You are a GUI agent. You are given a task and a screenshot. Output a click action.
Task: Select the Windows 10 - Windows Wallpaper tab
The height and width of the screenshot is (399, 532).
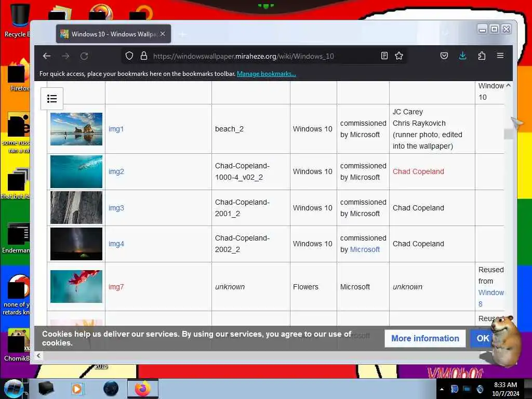coord(113,34)
